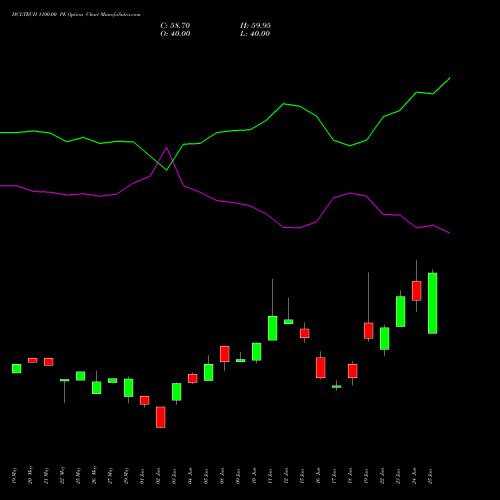Select the tall green candle for 25 Jun
Viewport: 500px width, 500px height.
tap(433, 303)
